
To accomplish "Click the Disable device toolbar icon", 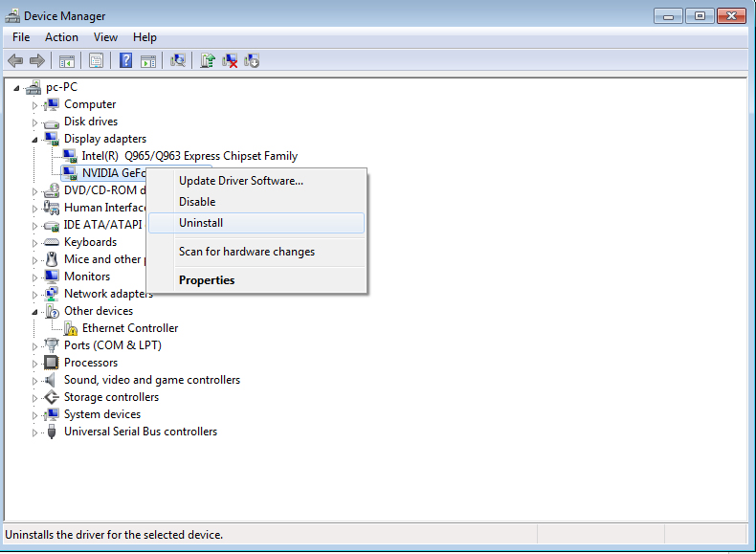I will (252, 60).
